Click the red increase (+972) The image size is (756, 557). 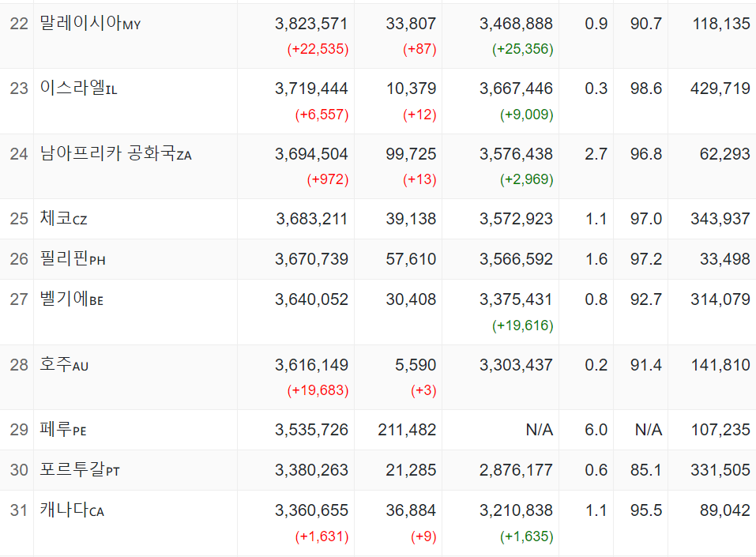(328, 180)
